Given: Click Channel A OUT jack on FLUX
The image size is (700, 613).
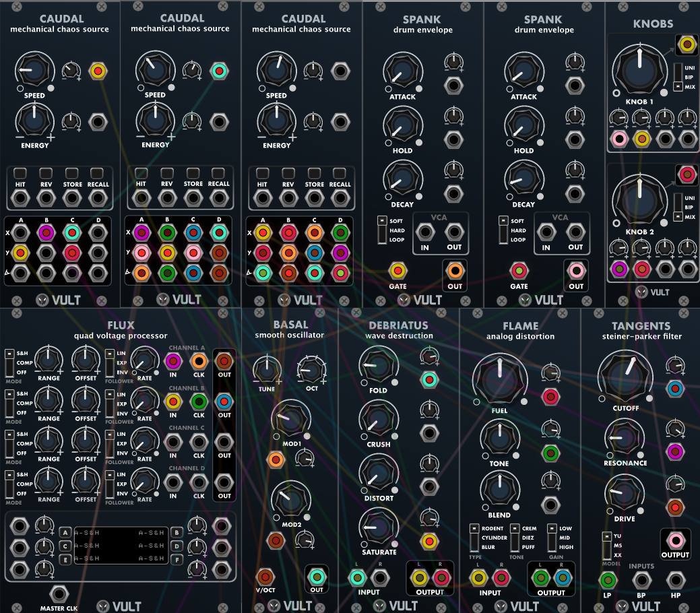Looking at the screenshot, I should (x=224, y=361).
